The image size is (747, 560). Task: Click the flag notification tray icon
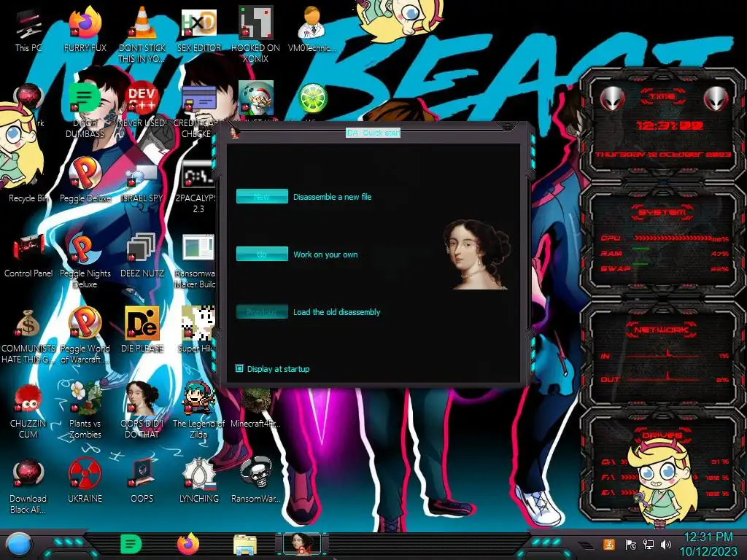pyautogui.click(x=631, y=544)
